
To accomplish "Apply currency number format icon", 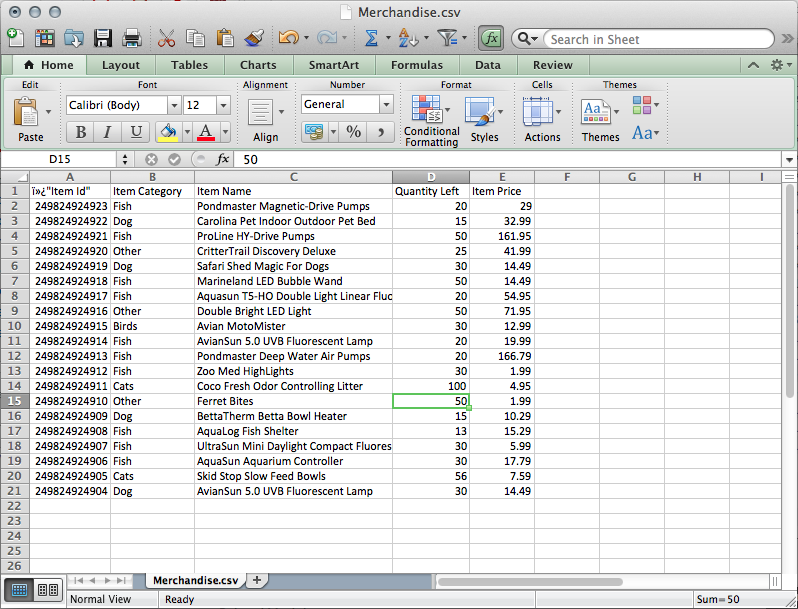I will [315, 132].
